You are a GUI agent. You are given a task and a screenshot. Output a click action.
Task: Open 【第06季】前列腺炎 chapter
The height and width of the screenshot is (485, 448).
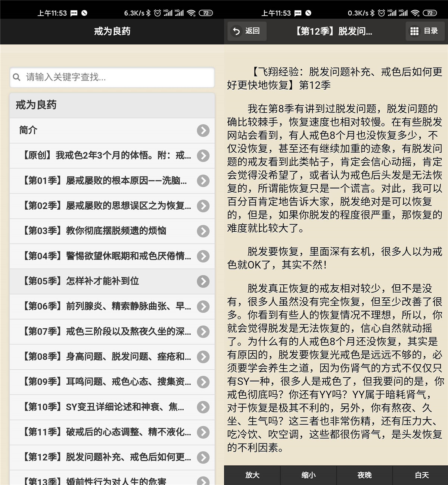pyautogui.click(x=106, y=306)
